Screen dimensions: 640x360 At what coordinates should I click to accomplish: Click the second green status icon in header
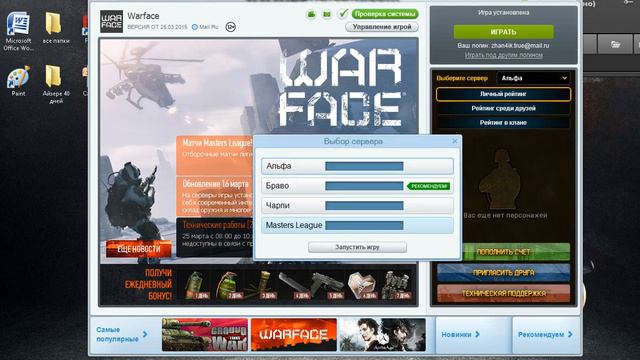(x=327, y=15)
